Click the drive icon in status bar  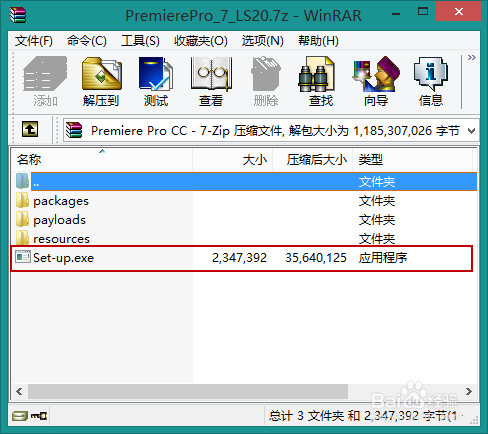[x=20, y=416]
